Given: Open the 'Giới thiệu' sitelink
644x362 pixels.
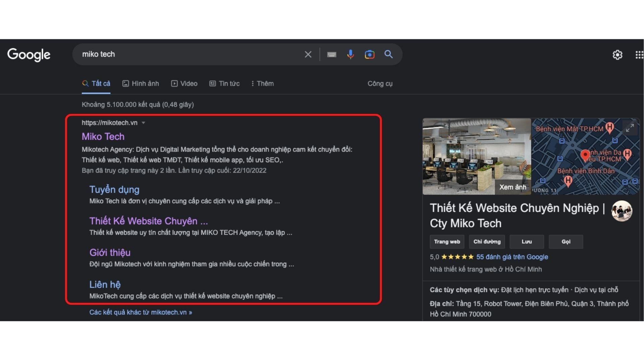Looking at the screenshot, I should tap(110, 252).
